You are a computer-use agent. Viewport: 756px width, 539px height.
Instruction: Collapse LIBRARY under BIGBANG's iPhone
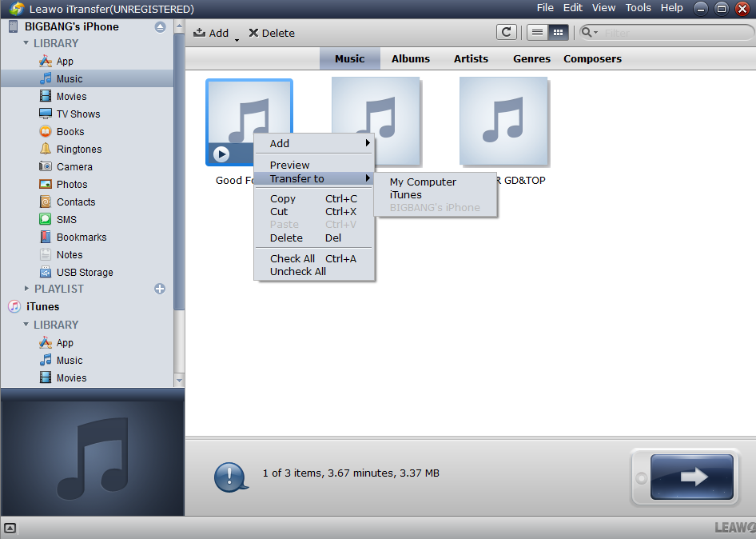tap(26, 43)
